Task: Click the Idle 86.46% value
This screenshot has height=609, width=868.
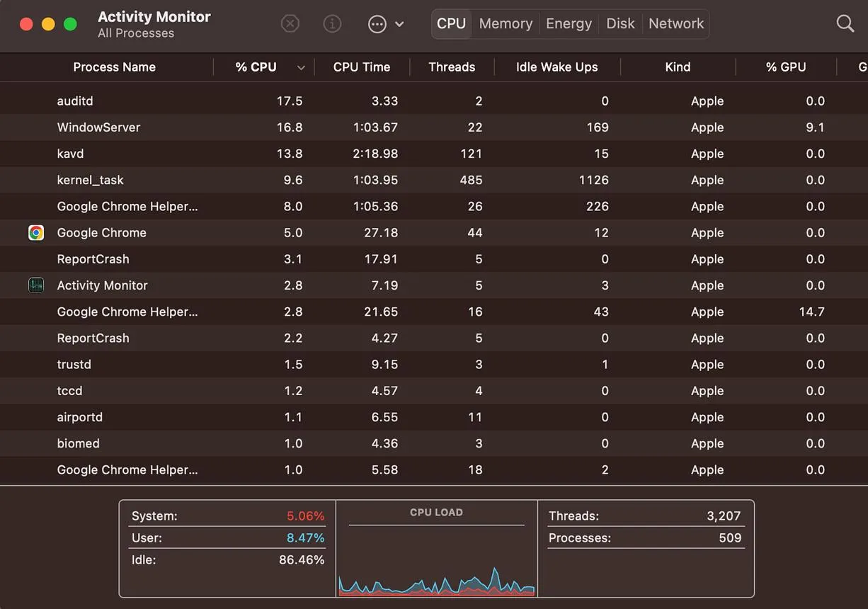Action: [x=302, y=560]
